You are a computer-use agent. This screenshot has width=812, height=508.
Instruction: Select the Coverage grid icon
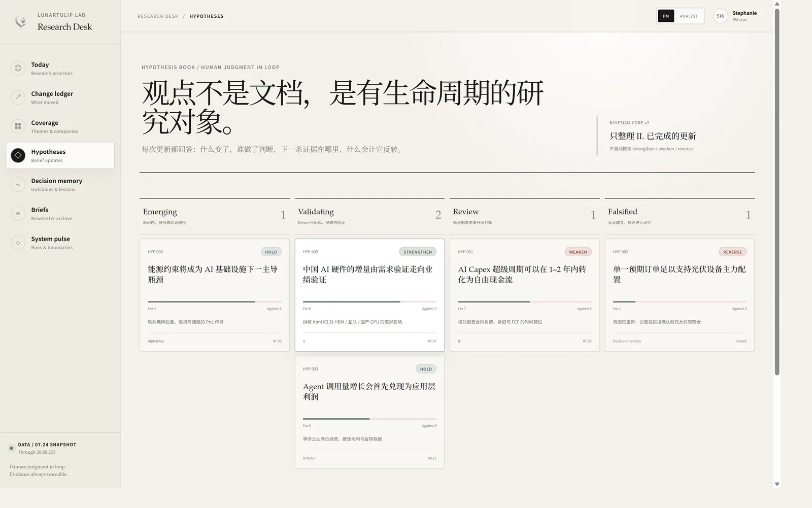click(x=18, y=126)
